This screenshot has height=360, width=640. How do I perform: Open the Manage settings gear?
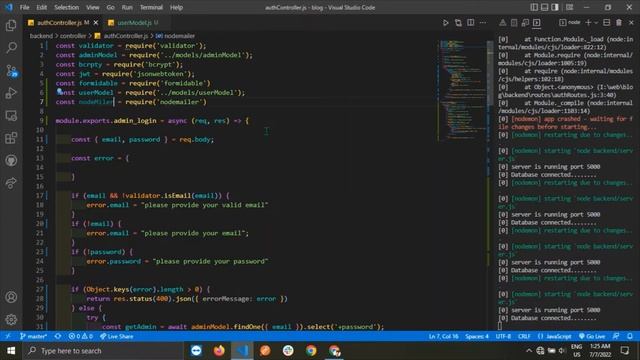11,320
